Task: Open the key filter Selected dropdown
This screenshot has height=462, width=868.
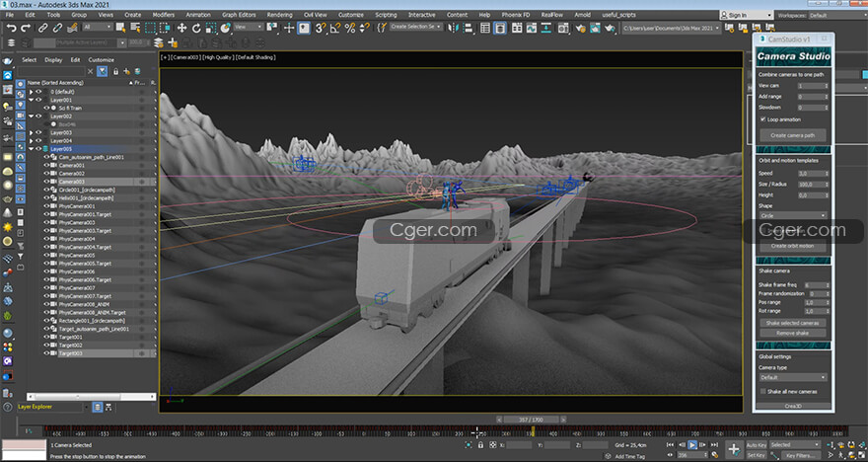Action: pyautogui.click(x=795, y=445)
